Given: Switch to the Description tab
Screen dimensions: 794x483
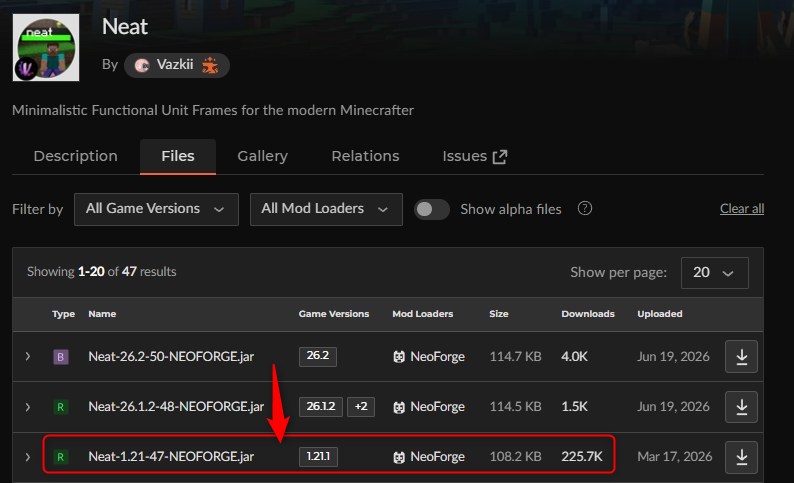Looking at the screenshot, I should point(75,156).
